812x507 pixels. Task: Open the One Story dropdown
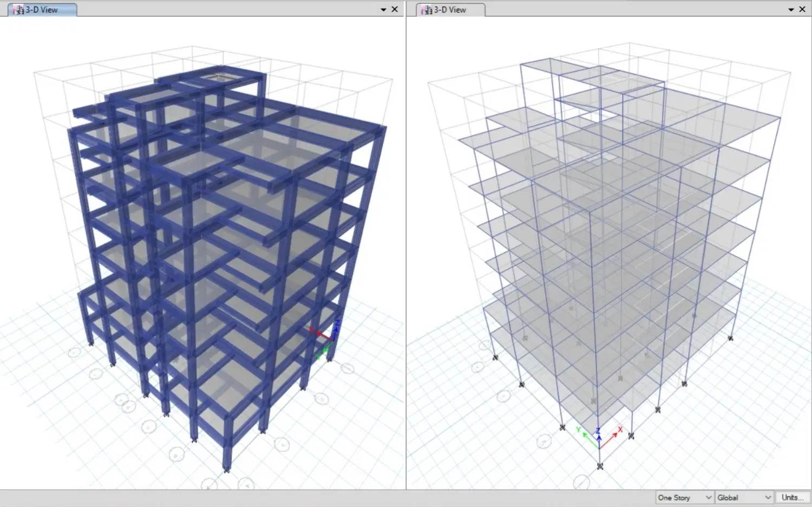(x=684, y=497)
